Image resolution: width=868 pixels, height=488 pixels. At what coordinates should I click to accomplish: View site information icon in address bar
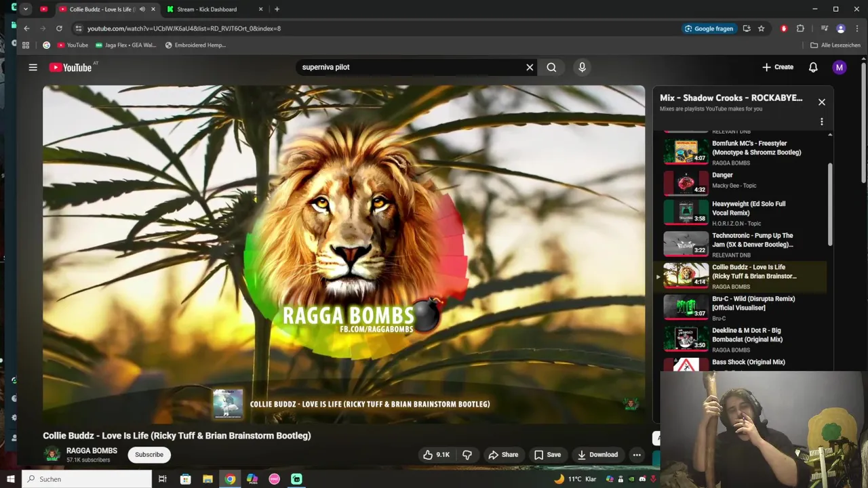(79, 28)
